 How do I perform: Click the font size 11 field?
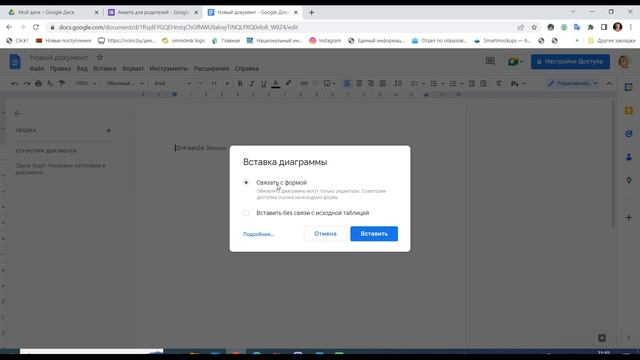(x=213, y=84)
